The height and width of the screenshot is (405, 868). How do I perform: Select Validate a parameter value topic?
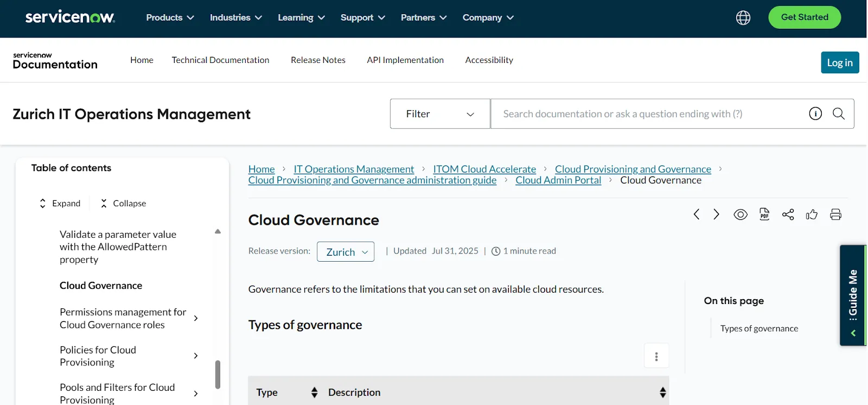(x=118, y=247)
